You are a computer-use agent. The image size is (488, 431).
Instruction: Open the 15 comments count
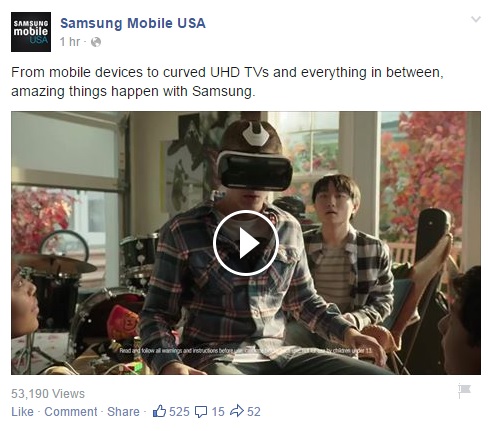coord(218,412)
